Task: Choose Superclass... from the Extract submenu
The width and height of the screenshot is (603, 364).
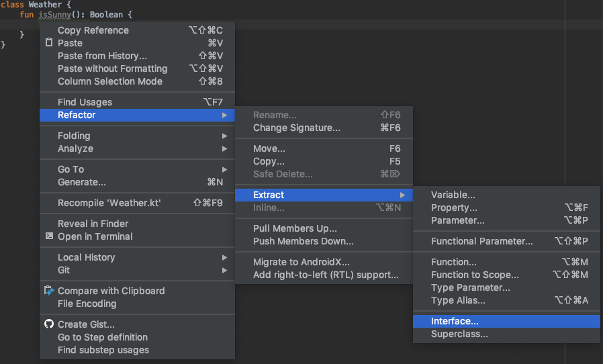Action: pyautogui.click(x=459, y=334)
